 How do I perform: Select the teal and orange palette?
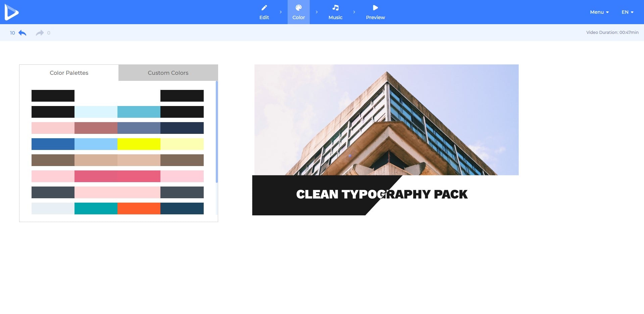click(117, 208)
